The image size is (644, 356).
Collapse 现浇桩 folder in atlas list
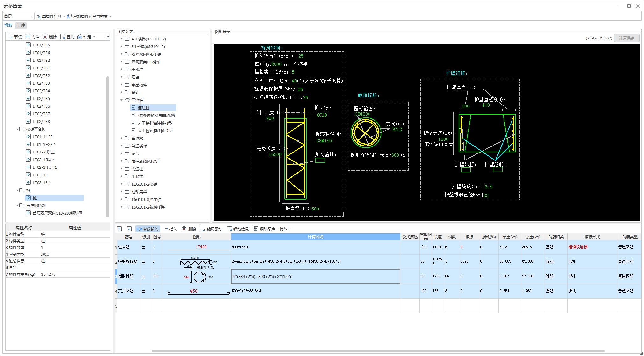click(x=122, y=100)
